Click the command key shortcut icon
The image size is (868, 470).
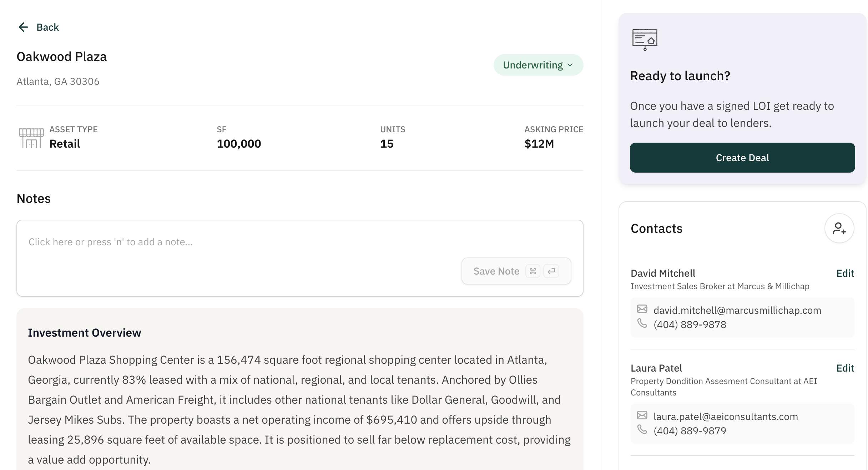pyautogui.click(x=533, y=271)
